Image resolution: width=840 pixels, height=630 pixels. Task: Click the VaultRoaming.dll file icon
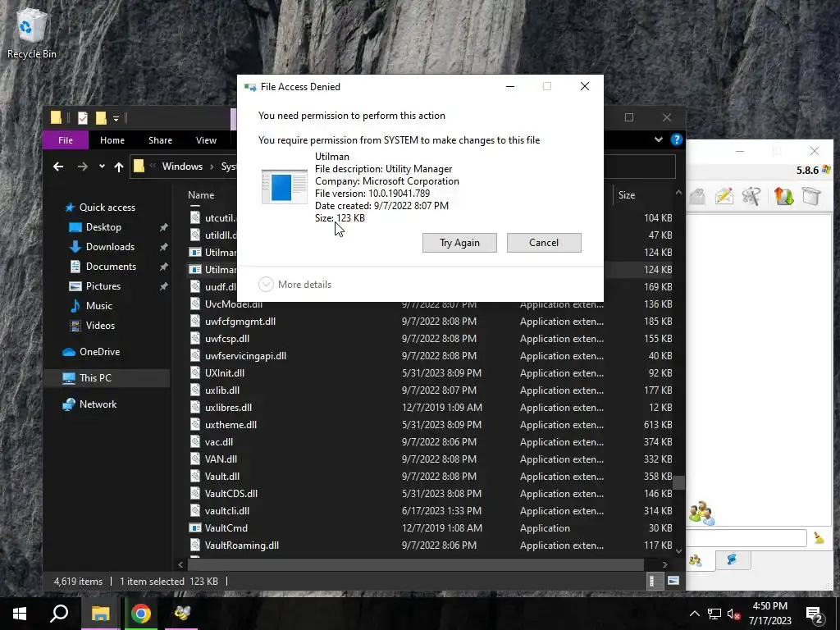coord(195,546)
